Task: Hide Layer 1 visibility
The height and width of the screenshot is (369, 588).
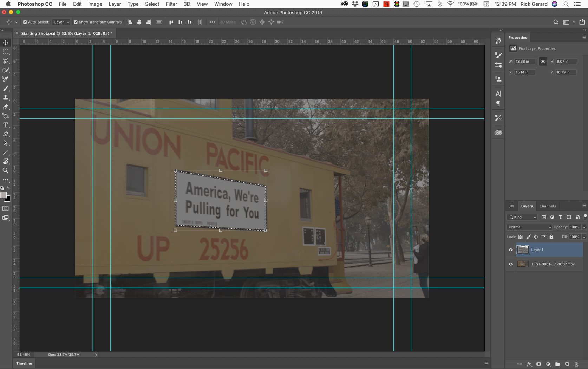Action: tap(511, 250)
